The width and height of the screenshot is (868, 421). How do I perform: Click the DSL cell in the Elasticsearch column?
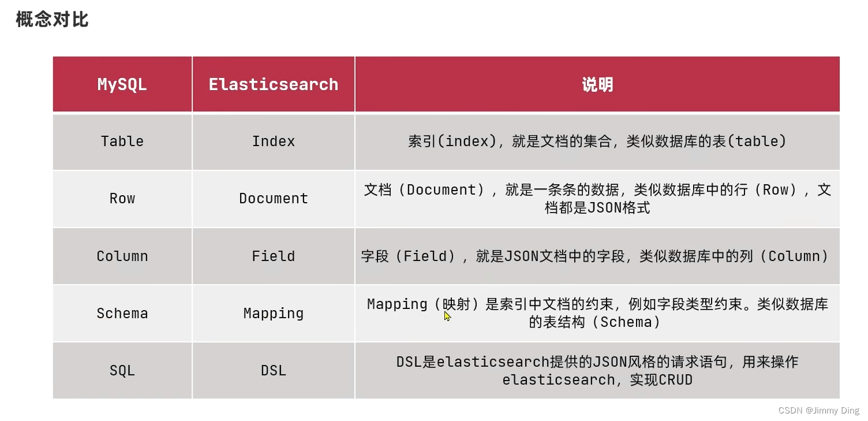(274, 370)
